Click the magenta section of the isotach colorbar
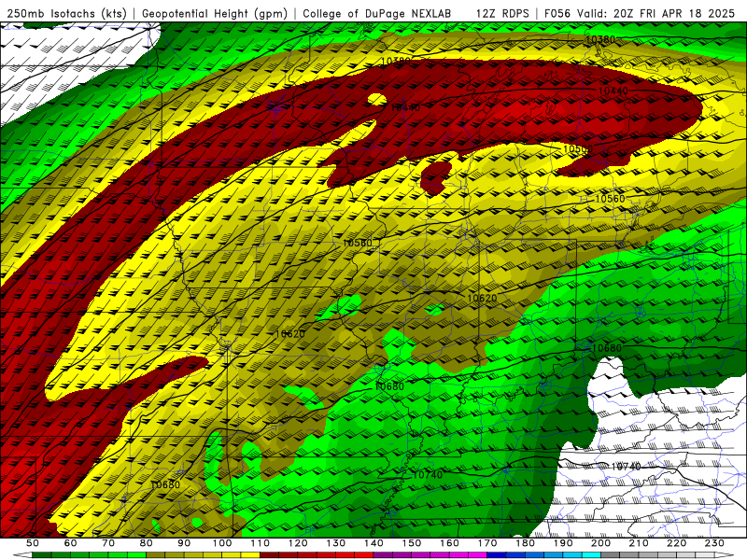Image resolution: width=747 pixels, height=560 pixels. tap(430, 555)
